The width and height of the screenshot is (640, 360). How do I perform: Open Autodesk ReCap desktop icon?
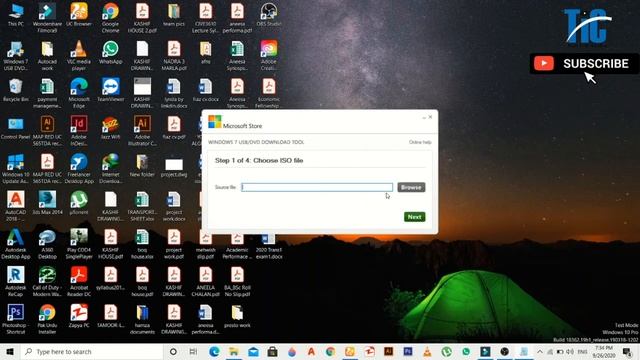(x=16, y=282)
